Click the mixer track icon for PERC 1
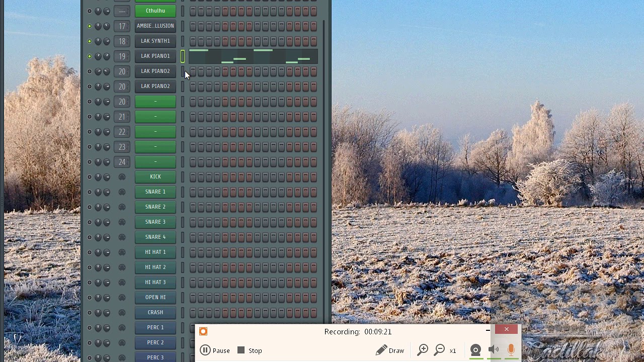 coord(122,328)
